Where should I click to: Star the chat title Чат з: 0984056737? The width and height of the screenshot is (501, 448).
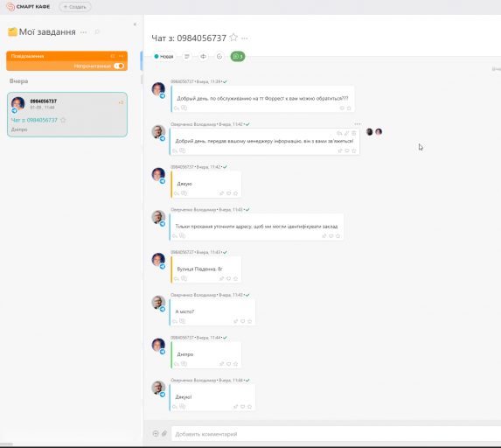pyautogui.click(x=233, y=38)
